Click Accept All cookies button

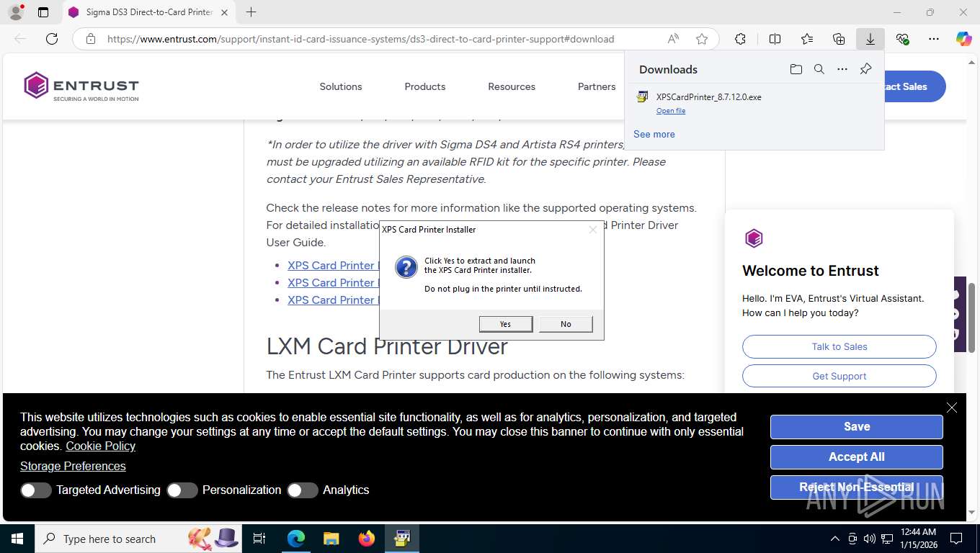[857, 457]
